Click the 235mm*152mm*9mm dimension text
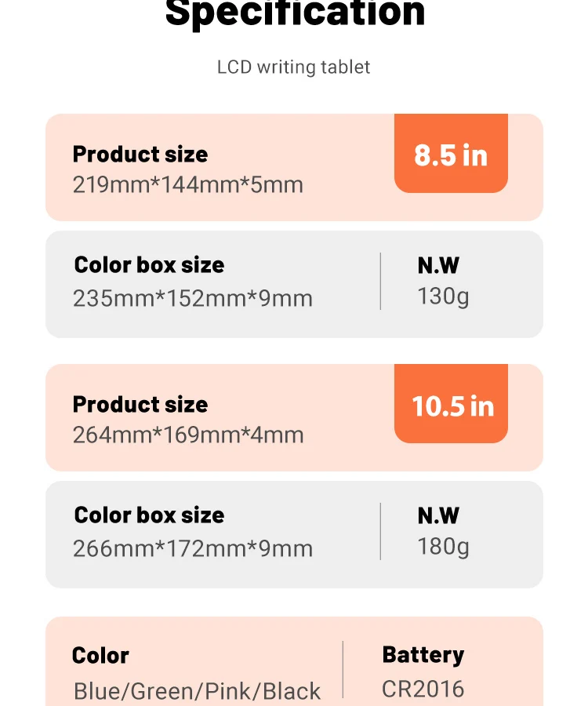This screenshot has width=588, height=706. click(x=193, y=298)
